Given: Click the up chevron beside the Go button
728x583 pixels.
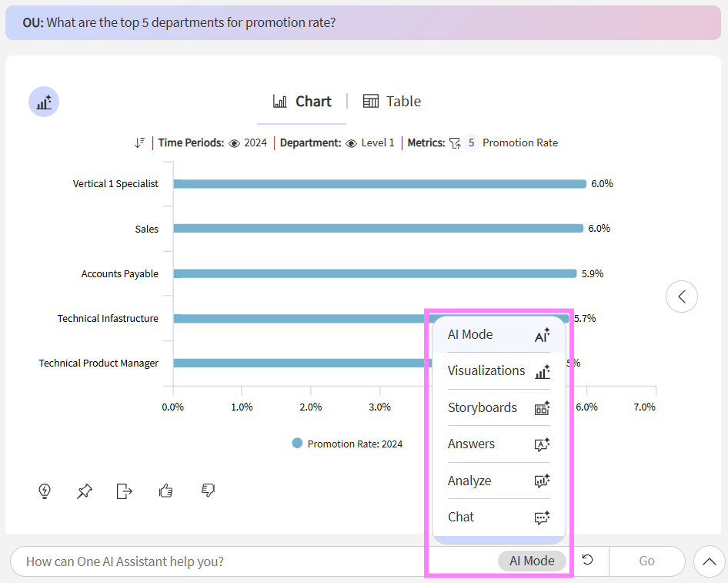Looking at the screenshot, I should pyautogui.click(x=709, y=561).
